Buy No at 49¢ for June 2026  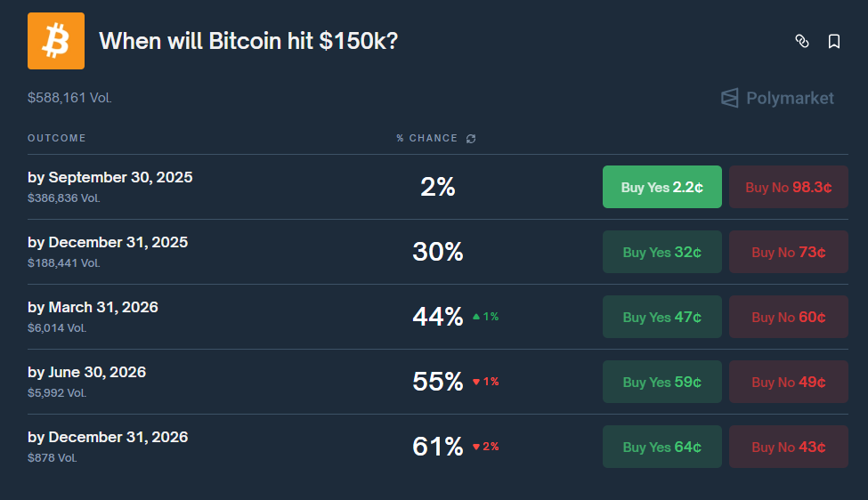click(x=788, y=382)
